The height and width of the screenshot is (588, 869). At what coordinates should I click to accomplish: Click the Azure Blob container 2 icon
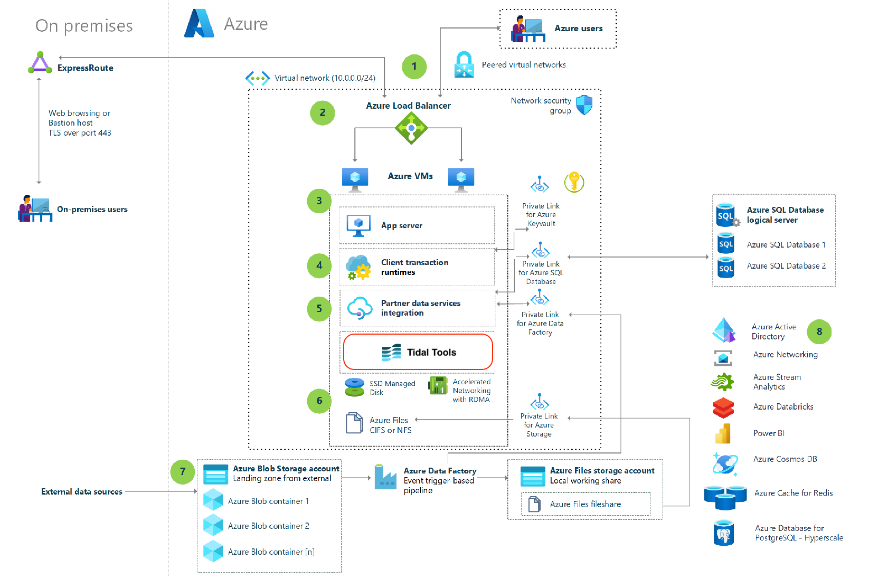click(213, 525)
